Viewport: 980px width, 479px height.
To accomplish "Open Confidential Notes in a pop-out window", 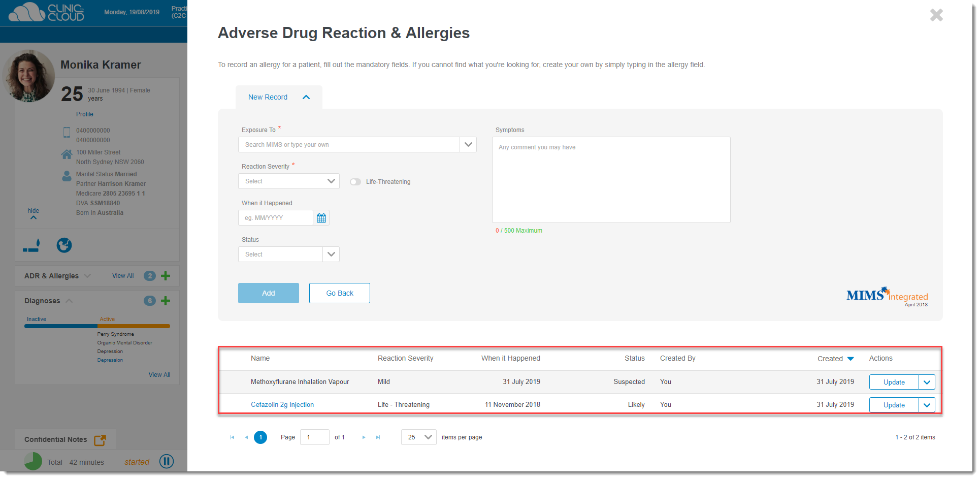I will [100, 440].
